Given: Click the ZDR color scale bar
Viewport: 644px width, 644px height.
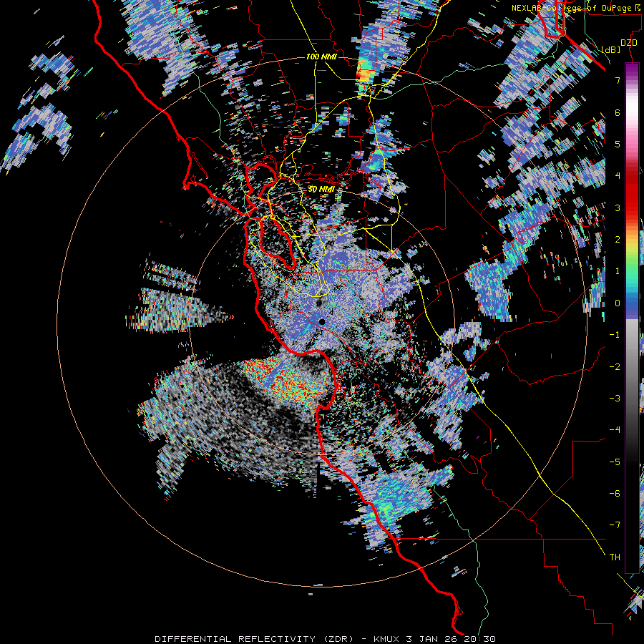Looking at the screenshot, I should (x=632, y=318).
